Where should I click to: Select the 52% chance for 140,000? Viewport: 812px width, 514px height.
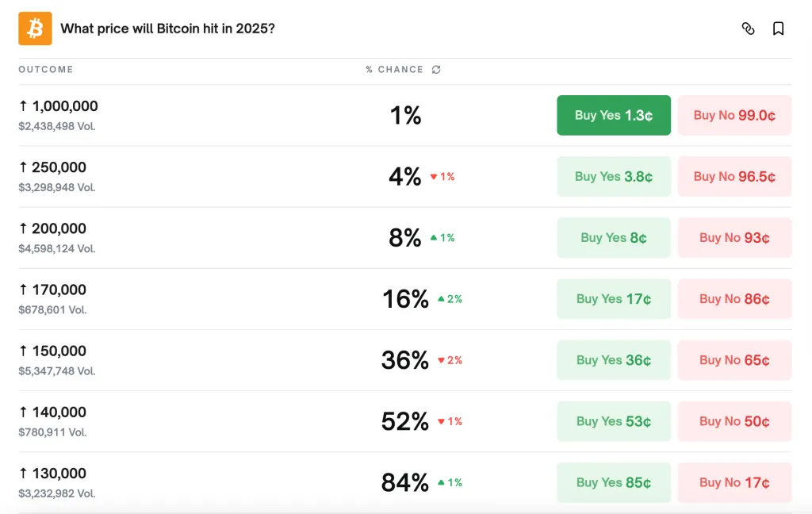tap(405, 421)
